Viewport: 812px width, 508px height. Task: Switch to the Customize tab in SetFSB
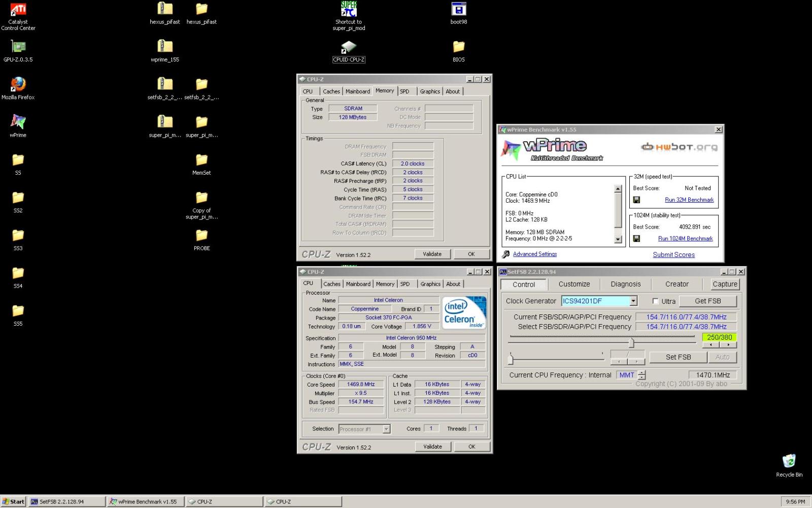(574, 284)
